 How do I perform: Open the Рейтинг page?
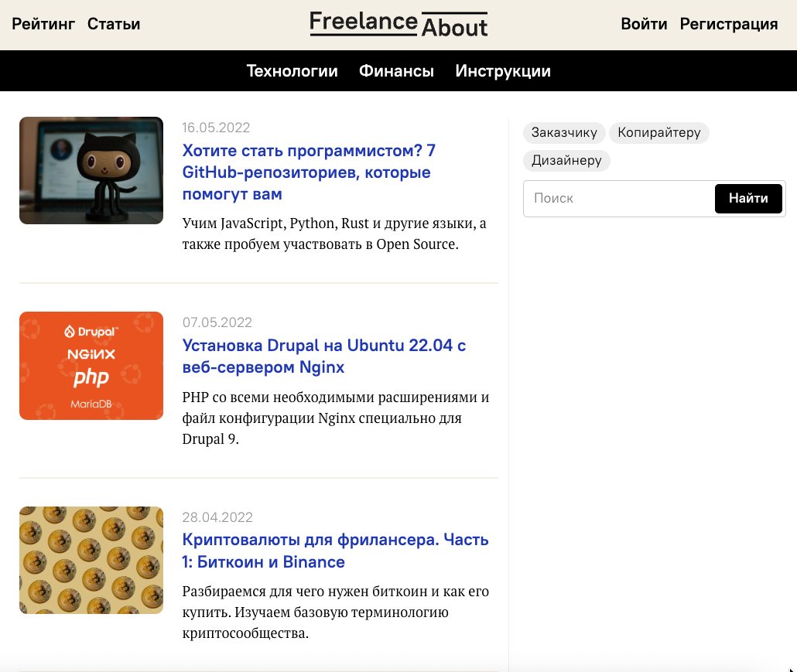[x=43, y=24]
